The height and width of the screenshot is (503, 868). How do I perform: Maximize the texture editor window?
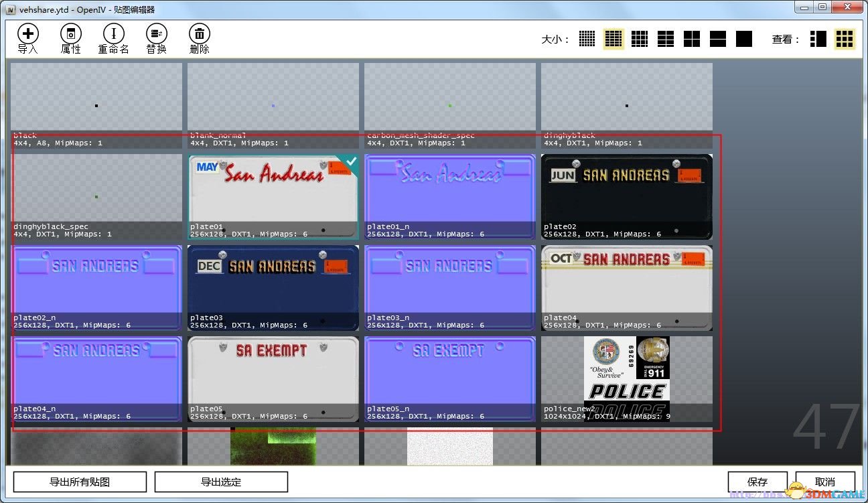(822, 7)
